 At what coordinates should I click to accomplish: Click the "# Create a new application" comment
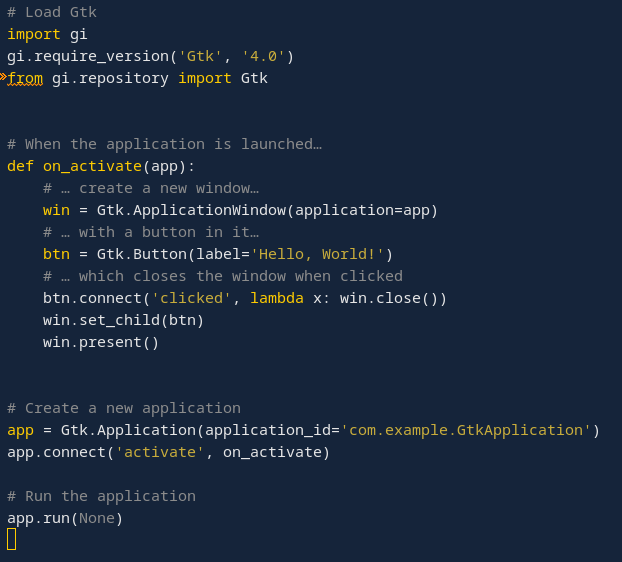coord(124,408)
